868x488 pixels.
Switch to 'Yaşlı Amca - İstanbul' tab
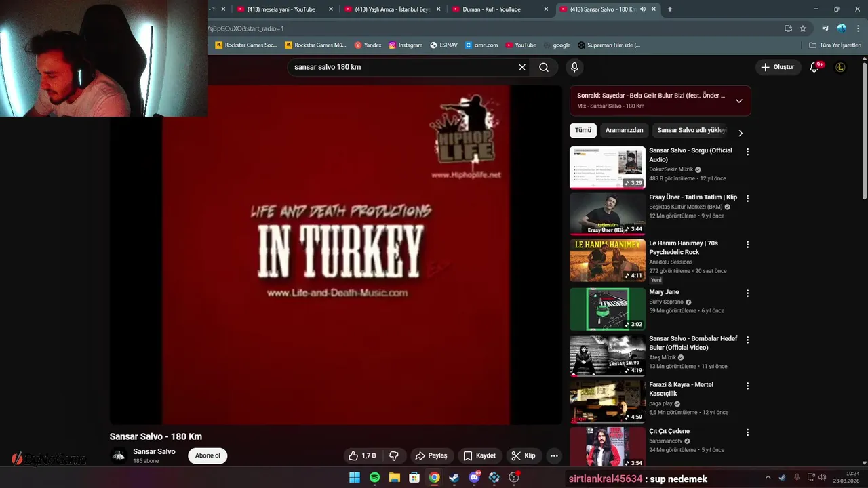[x=392, y=9]
